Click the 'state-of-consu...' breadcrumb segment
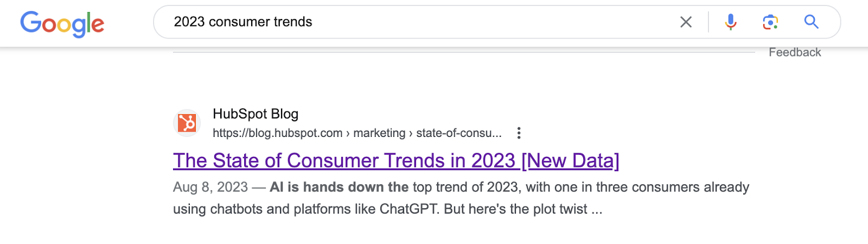Viewport: 868px width, 244px height. click(458, 133)
